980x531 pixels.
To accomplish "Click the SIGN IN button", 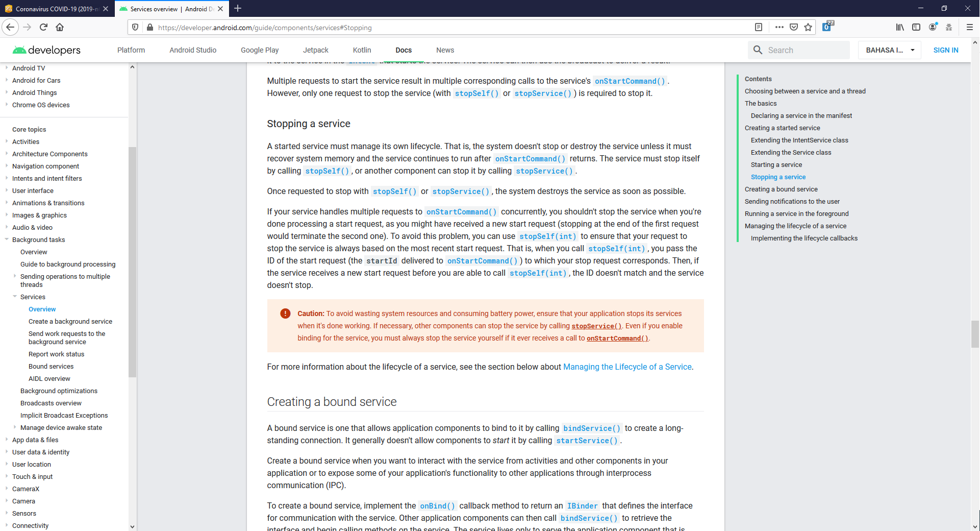I will 946,50.
